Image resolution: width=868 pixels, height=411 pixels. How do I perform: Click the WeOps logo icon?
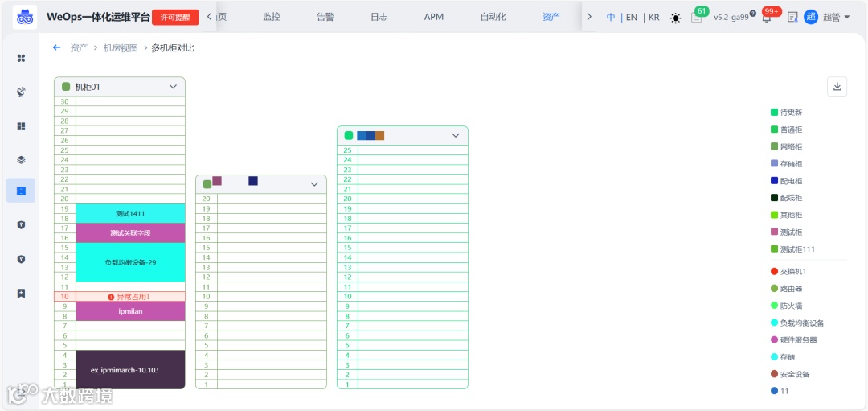click(24, 17)
